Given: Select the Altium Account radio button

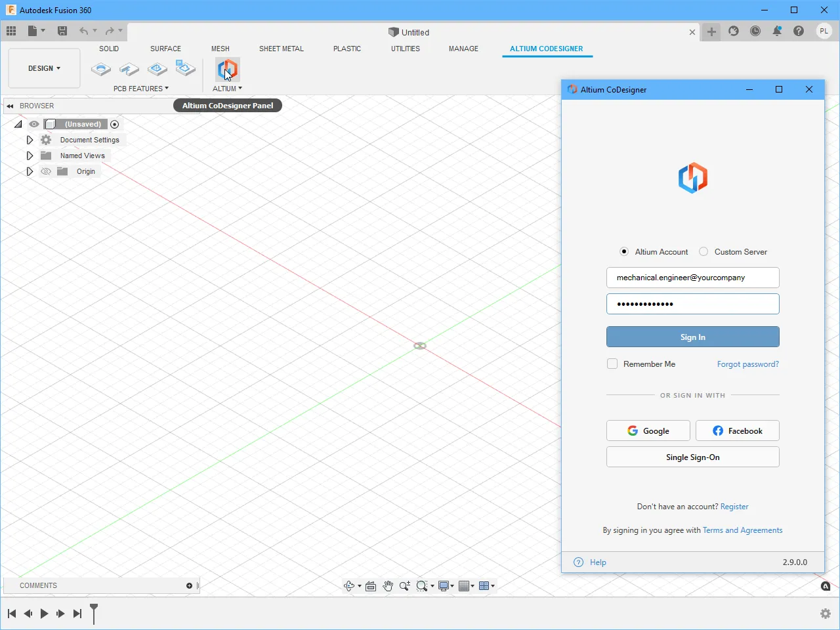Looking at the screenshot, I should point(624,251).
